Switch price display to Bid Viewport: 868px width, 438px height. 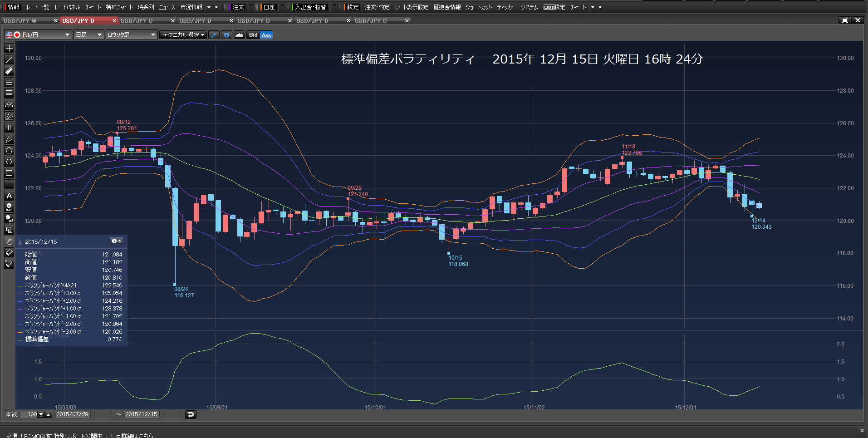(x=253, y=35)
